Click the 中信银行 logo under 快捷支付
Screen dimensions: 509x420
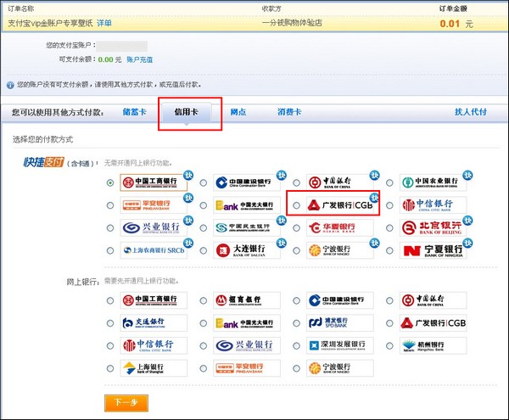(x=433, y=205)
